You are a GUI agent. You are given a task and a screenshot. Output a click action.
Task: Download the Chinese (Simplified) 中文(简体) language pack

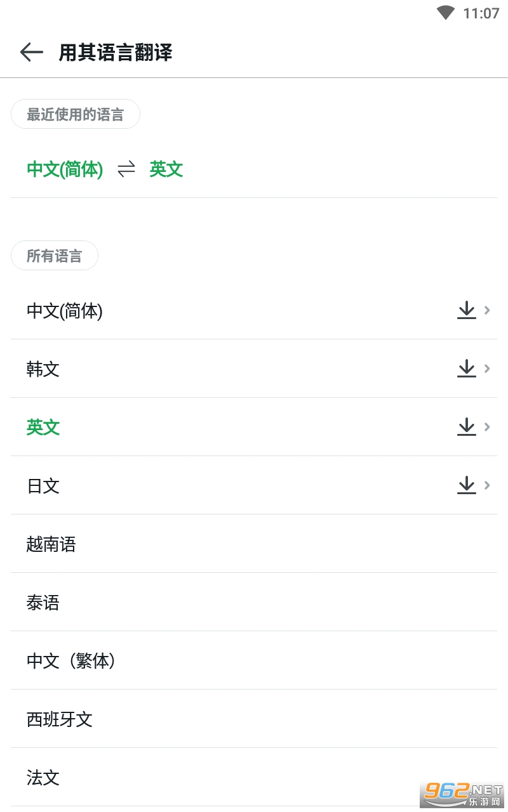(467, 310)
